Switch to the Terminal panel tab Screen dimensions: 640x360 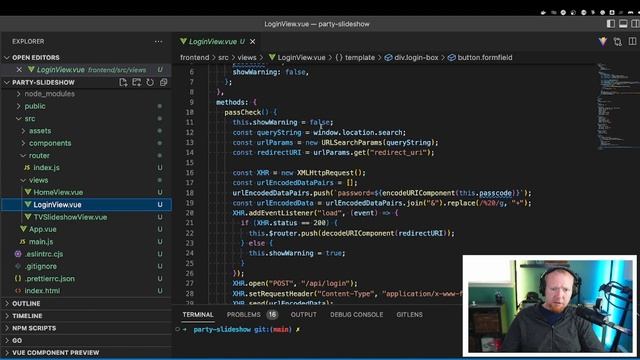tap(198, 315)
